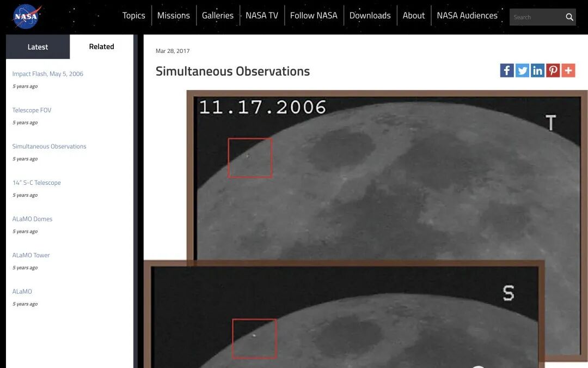The height and width of the screenshot is (368, 588).
Task: Switch to the Latest tab
Action: pyautogui.click(x=38, y=47)
